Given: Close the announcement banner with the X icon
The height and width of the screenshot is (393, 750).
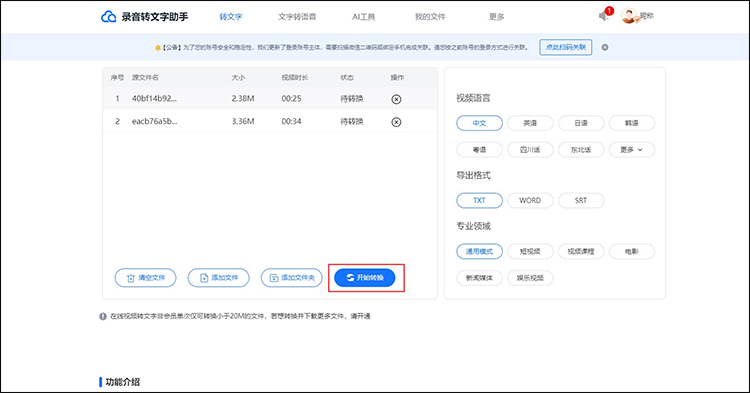Looking at the screenshot, I should click(x=605, y=47).
